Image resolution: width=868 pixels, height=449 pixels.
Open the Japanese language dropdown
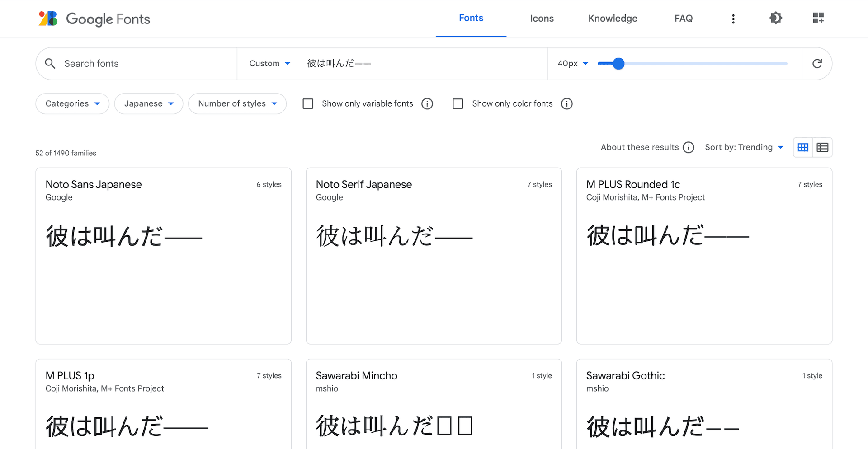[149, 104]
